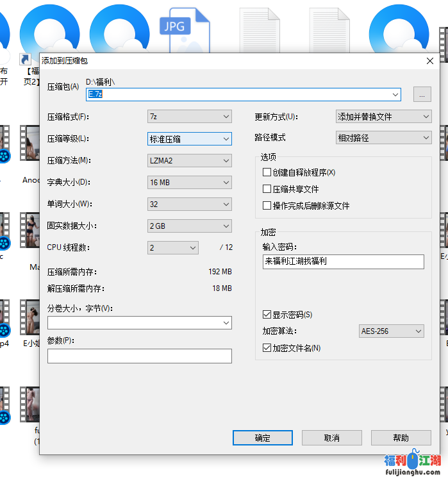448x482 pixels.
Task: Open the 压缩方法 LZMA2 dropdown
Action: [189, 161]
